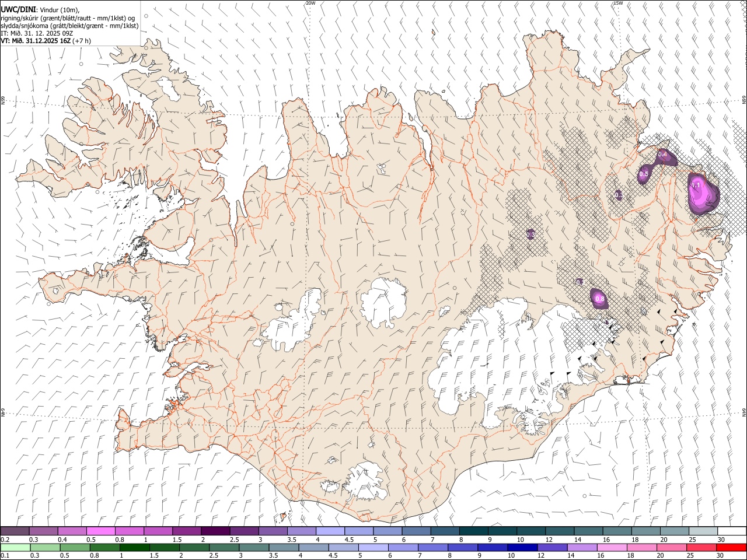Click the light lavender swatch labeled 4 in top row

(330, 531)
